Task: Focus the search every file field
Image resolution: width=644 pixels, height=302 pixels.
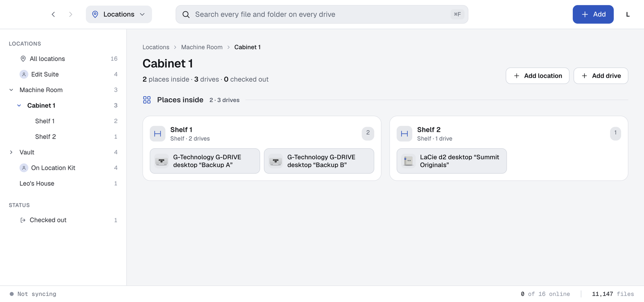Action: pos(322,14)
